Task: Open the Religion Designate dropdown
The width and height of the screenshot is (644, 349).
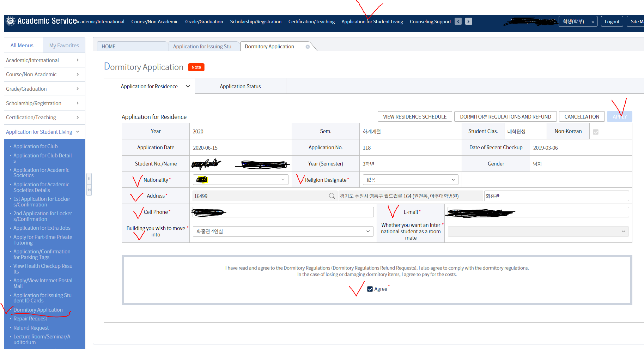Action: coord(411,180)
